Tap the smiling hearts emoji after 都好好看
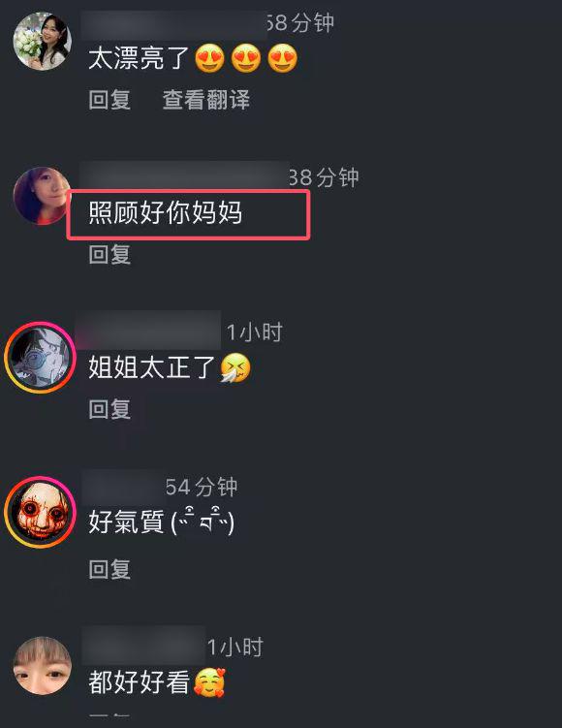 pyautogui.click(x=209, y=682)
